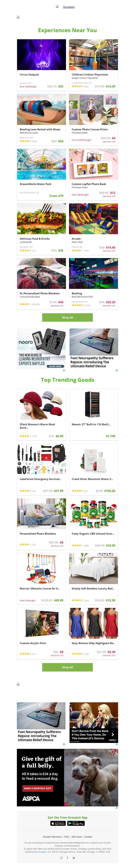135x868 pixels.
Task: Open the DreamWorks Water Park deal image
Action: [x=42, y=164]
